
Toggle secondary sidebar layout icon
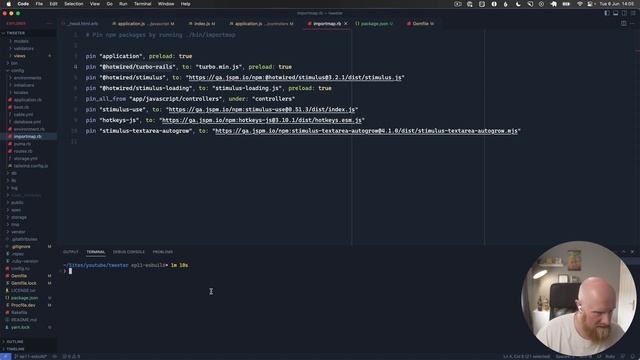[624, 13]
